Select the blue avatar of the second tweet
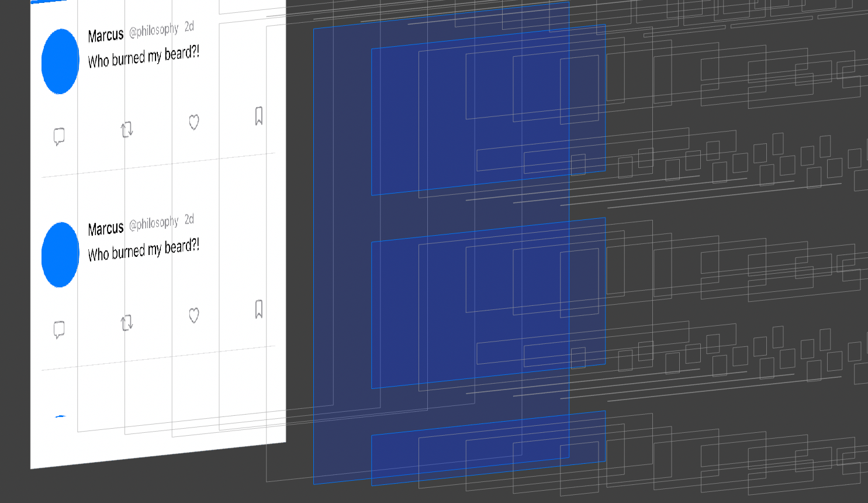The width and height of the screenshot is (868, 503). [60, 254]
